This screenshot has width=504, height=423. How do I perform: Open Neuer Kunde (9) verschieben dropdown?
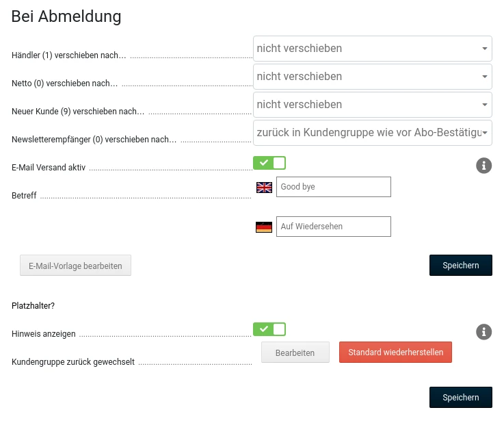coord(373,105)
